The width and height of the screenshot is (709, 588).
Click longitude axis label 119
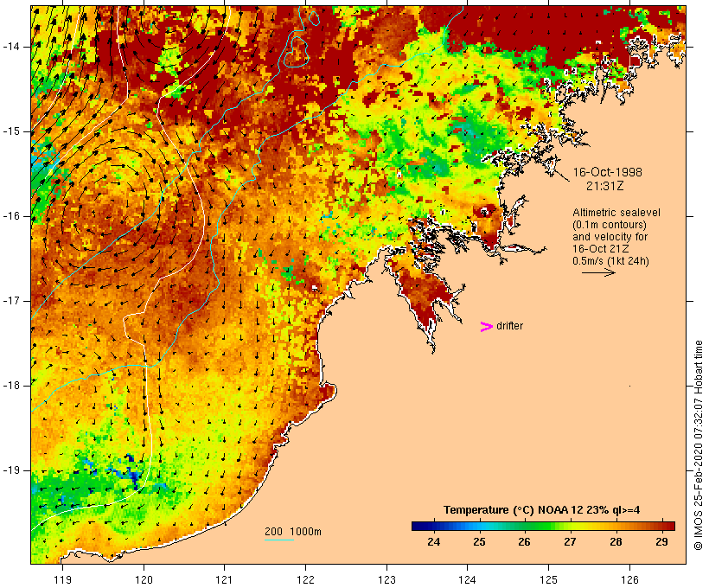(62, 580)
